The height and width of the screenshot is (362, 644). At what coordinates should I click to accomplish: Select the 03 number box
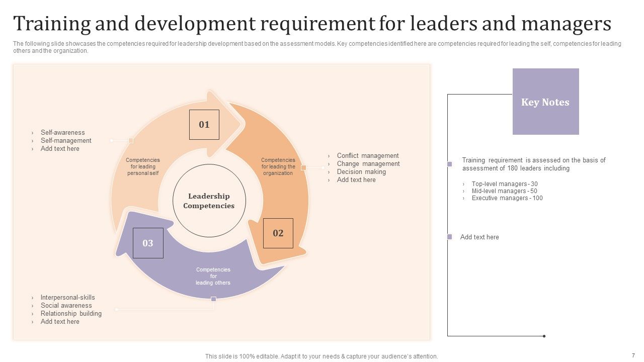coord(148,243)
